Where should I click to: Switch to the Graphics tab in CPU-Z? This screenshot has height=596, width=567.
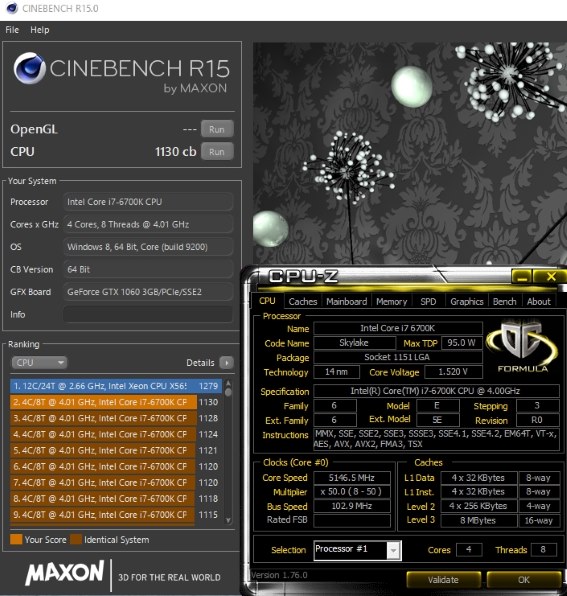coord(467,302)
